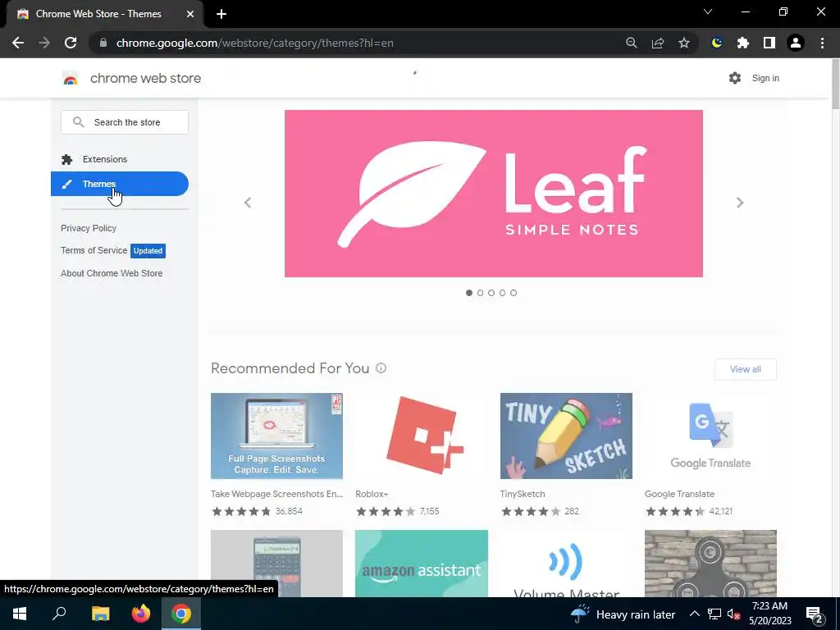The width and height of the screenshot is (840, 630).
Task: Click the Search the store field
Action: coord(125,122)
